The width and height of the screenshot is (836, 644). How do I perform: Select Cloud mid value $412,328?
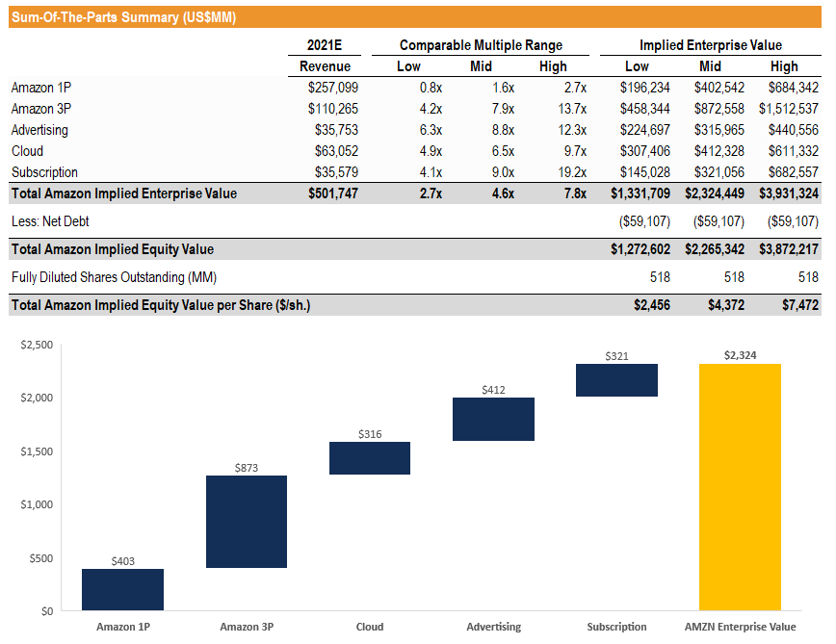pyautogui.click(x=718, y=151)
